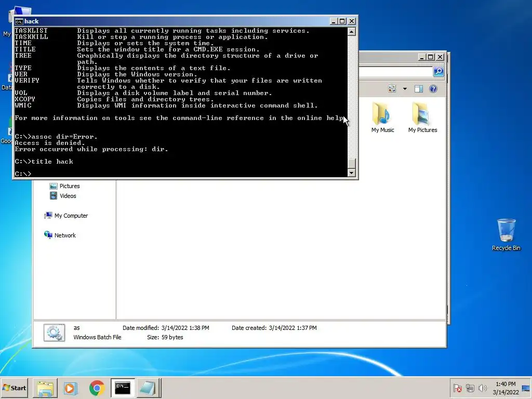Close the Explorer window
This screenshot has height=399, width=532.
tap(440, 57)
